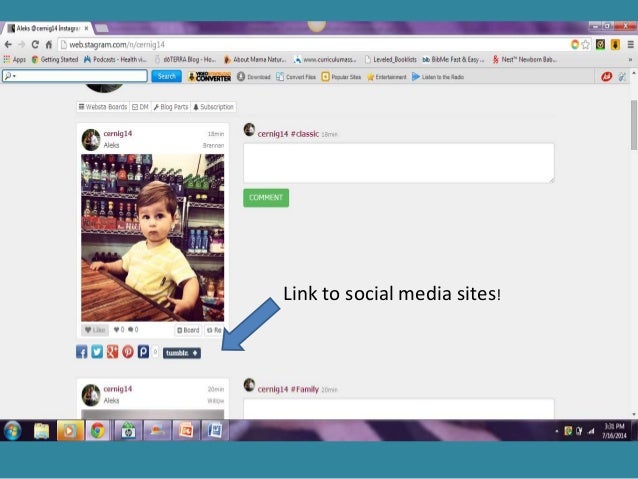Screen dimensions: 638x479
Task: Open Convert Files in the toolbar
Action: coord(296,77)
